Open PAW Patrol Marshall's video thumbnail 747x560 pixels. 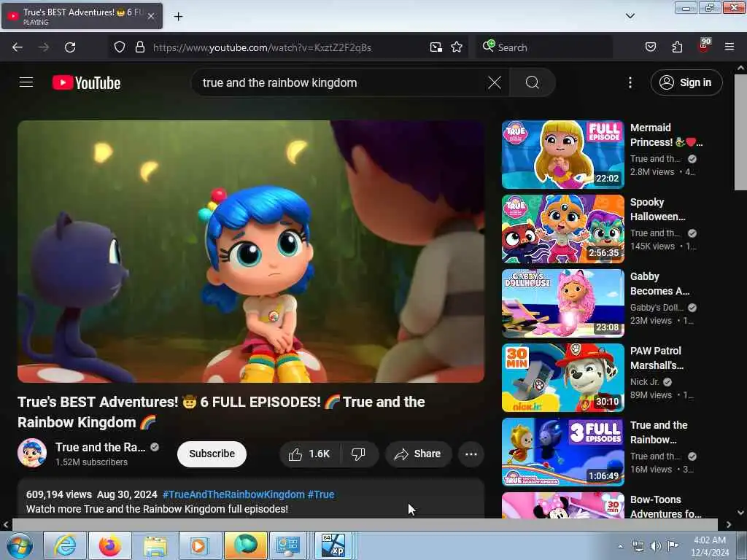pyautogui.click(x=562, y=378)
